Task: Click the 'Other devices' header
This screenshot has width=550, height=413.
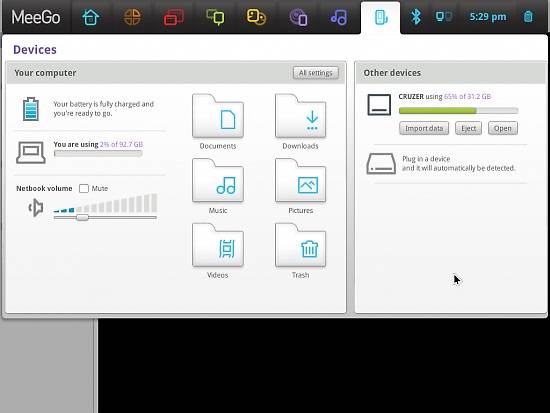Action: click(392, 73)
